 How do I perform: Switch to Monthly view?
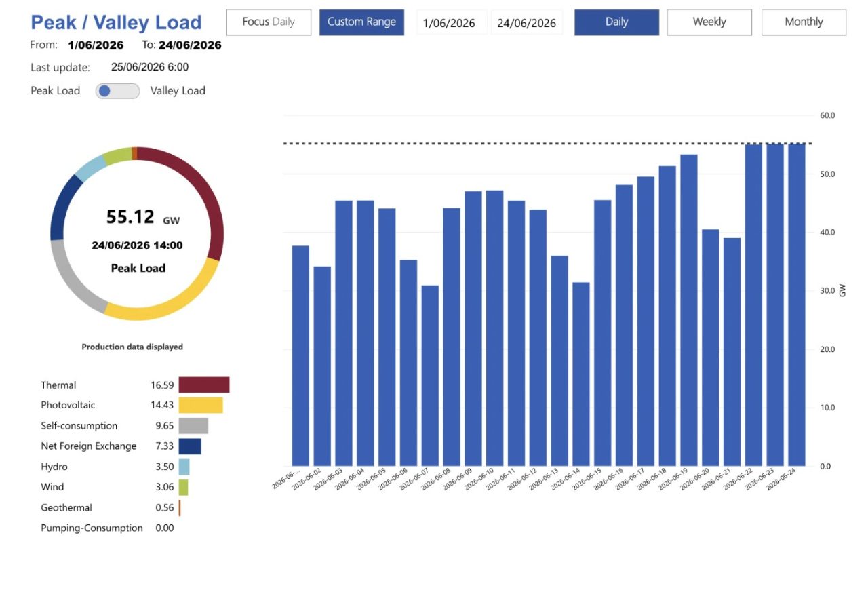804,22
